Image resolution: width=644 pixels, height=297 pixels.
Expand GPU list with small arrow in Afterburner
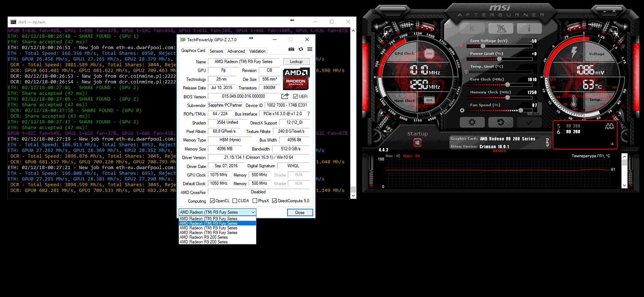point(612,144)
